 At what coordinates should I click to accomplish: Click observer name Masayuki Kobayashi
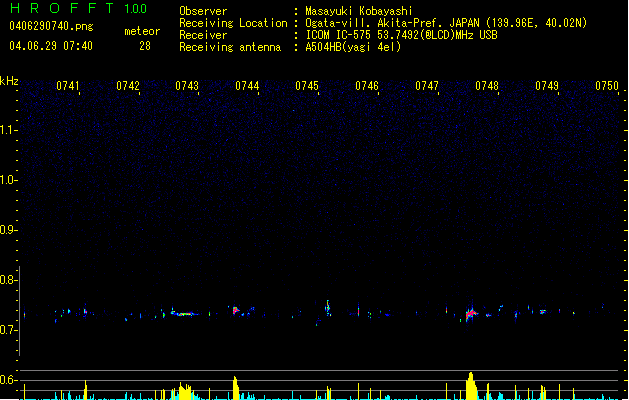[x=359, y=11]
